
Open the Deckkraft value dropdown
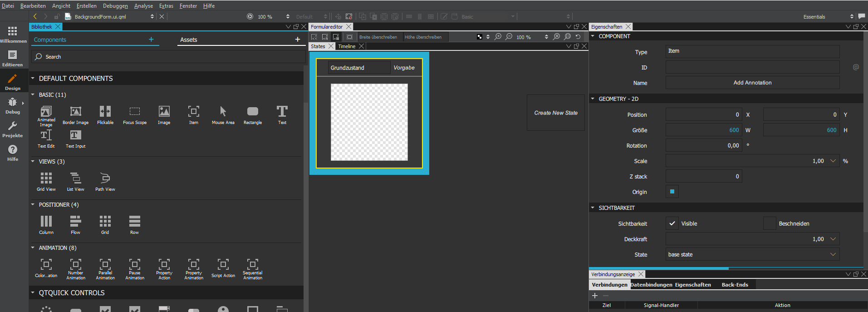[x=833, y=239]
